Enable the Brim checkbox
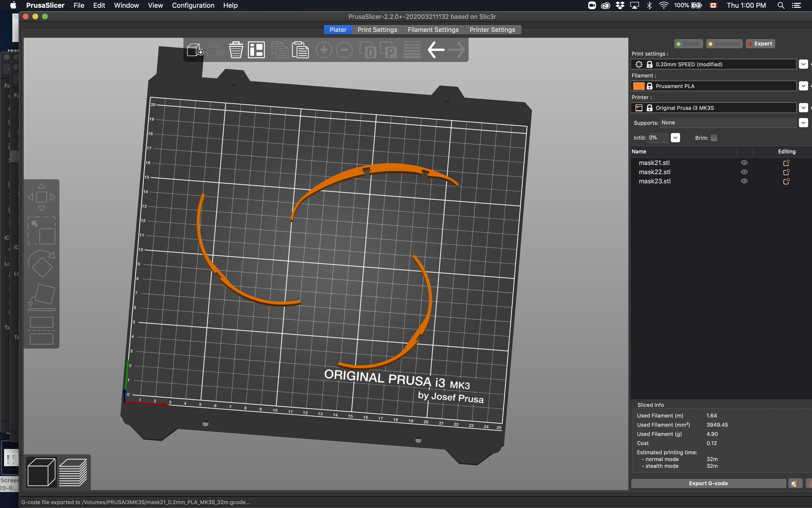The height and width of the screenshot is (508, 812). tap(714, 138)
